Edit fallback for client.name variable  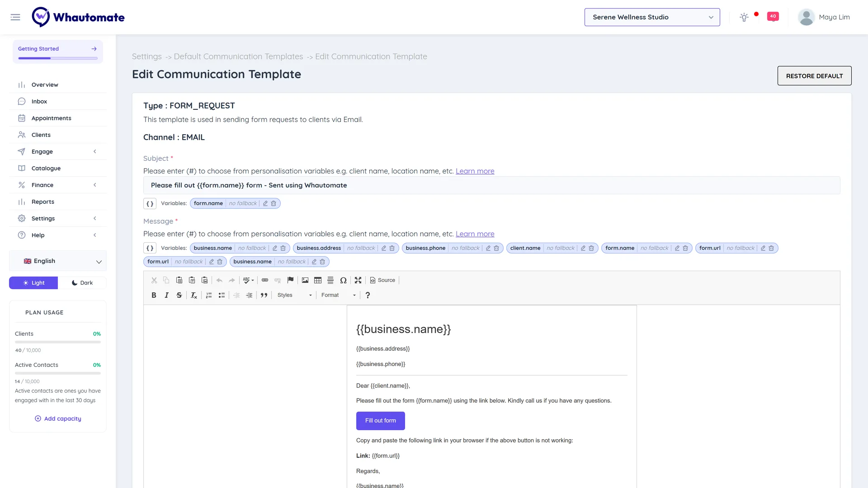pyautogui.click(x=583, y=248)
